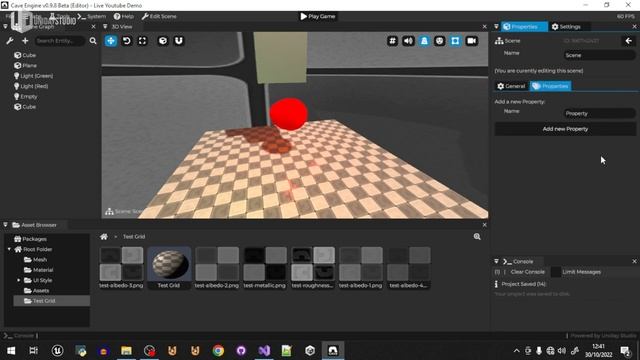Viewport: 640px width, 360px height.
Task: Open Visual Studio from taskbar
Action: 264,351
